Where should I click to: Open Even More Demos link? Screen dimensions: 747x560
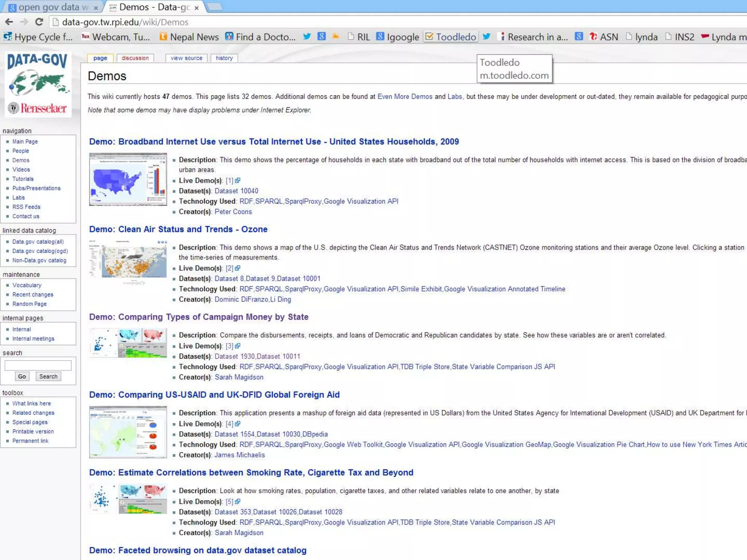405,97
